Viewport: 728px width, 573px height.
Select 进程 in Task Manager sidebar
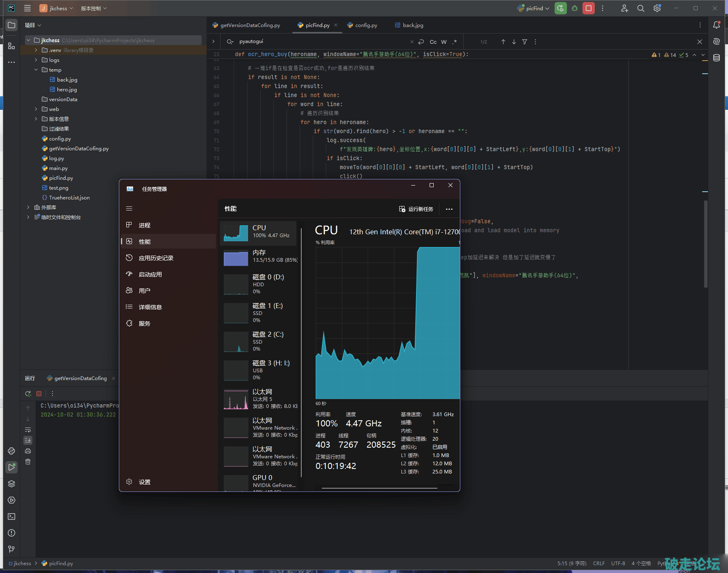coord(145,225)
